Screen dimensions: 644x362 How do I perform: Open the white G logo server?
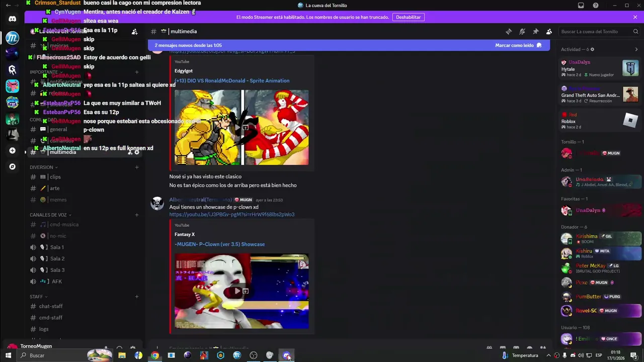coord(12,70)
